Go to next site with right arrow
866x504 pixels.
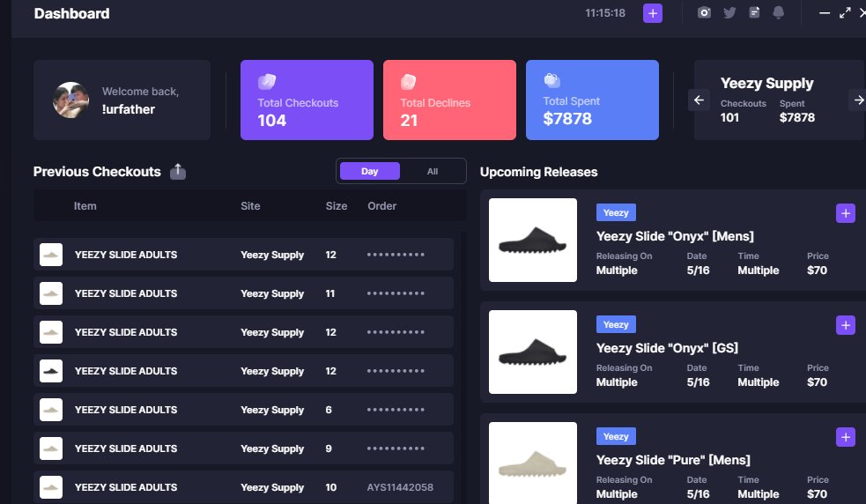pyautogui.click(x=858, y=100)
